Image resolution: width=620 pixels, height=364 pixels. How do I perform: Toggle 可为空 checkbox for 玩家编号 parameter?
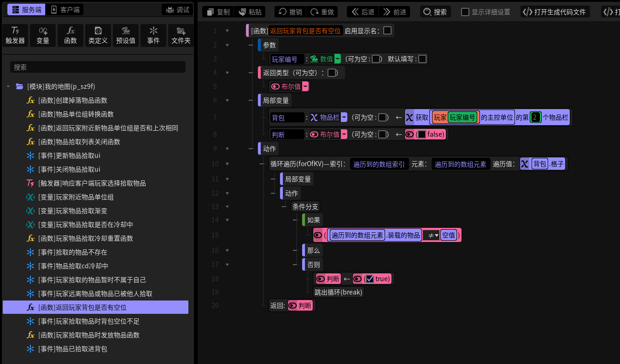(376, 59)
